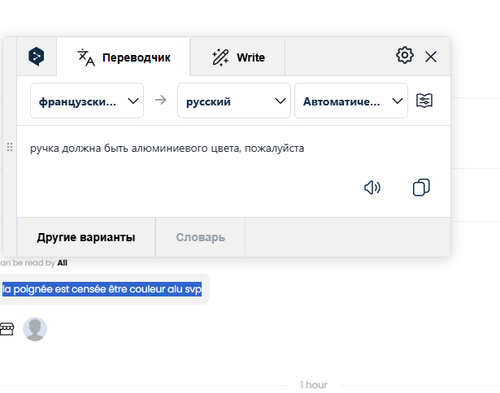Screen dimensions: 500x393
Task: Click the 1 hour timestamp
Action: (x=314, y=385)
